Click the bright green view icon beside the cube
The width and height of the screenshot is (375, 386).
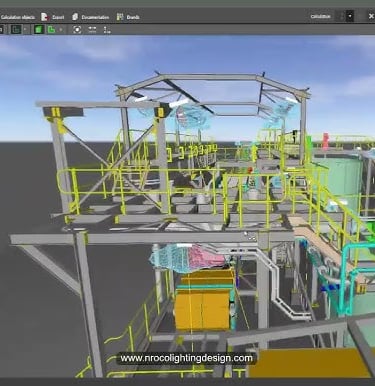point(51,30)
